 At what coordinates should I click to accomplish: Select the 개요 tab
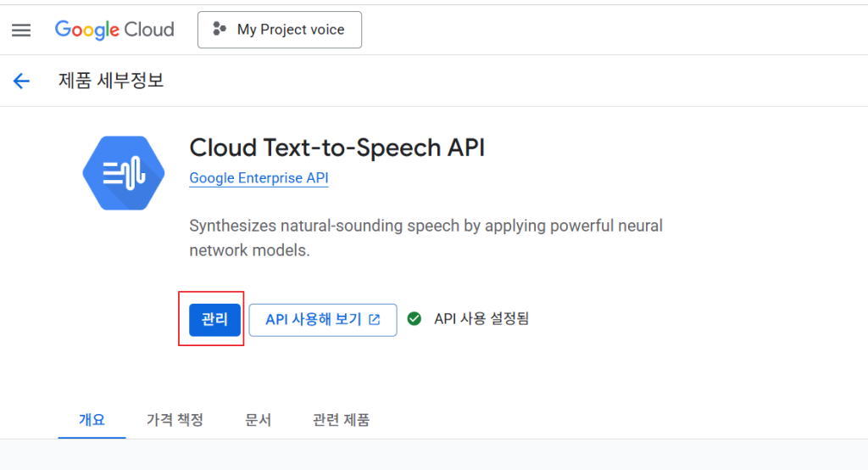pyautogui.click(x=92, y=420)
